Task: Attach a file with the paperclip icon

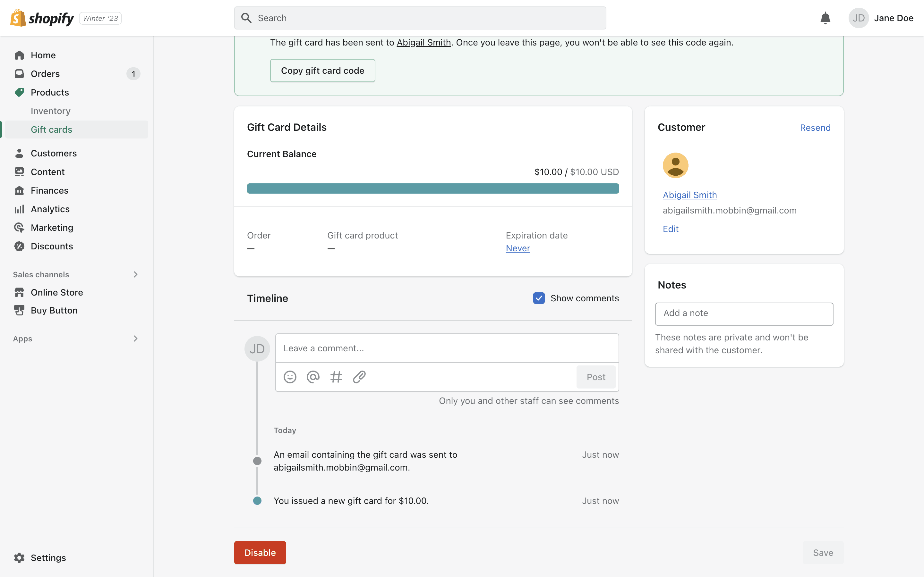Action: click(x=359, y=377)
